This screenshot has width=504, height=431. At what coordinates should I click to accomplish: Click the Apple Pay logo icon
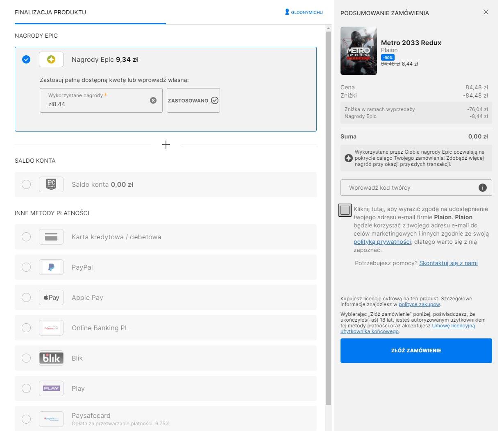tap(51, 297)
